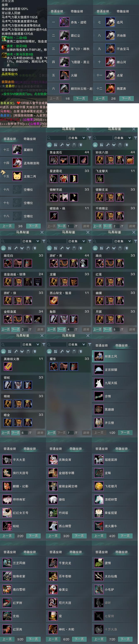Select the 赤兔·道轻 mount portrait
Image resolution: width=139 pixels, height=644 pixels.
point(64,22)
